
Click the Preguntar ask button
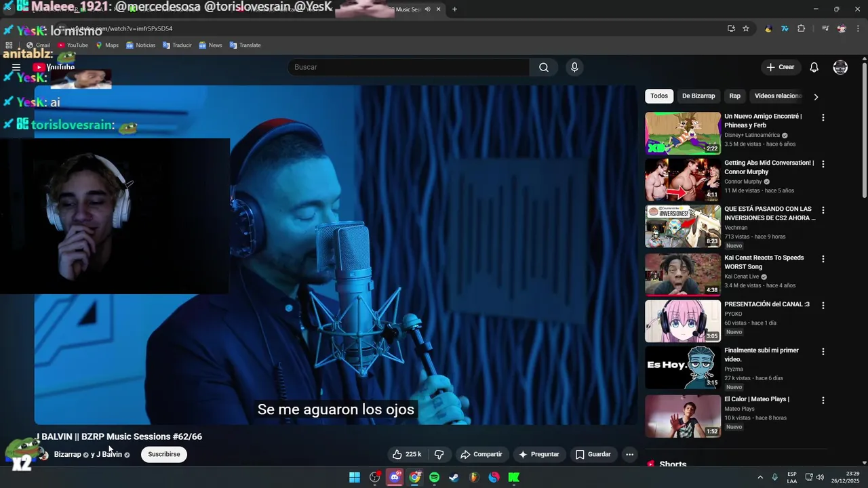539,454
